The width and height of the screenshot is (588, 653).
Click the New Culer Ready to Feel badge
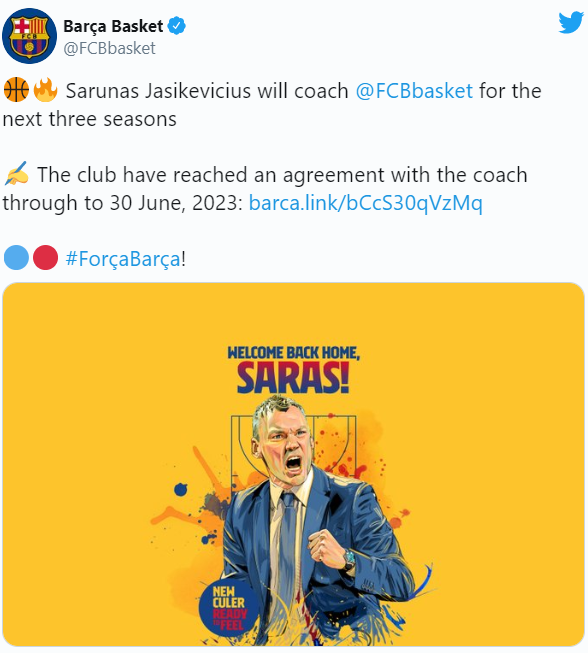tap(228, 607)
